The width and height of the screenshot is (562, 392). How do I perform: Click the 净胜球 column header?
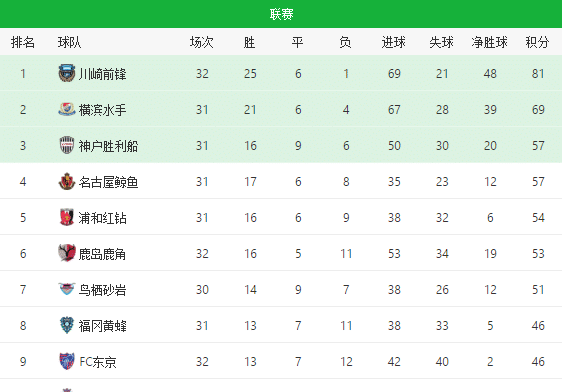[x=490, y=42]
